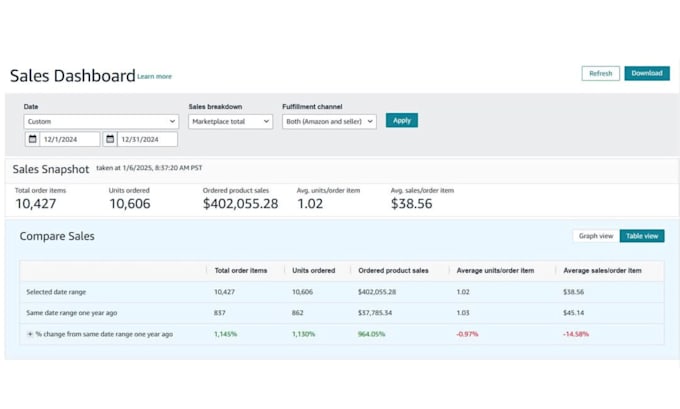
Task: Click the icon beside % change row
Action: point(30,334)
